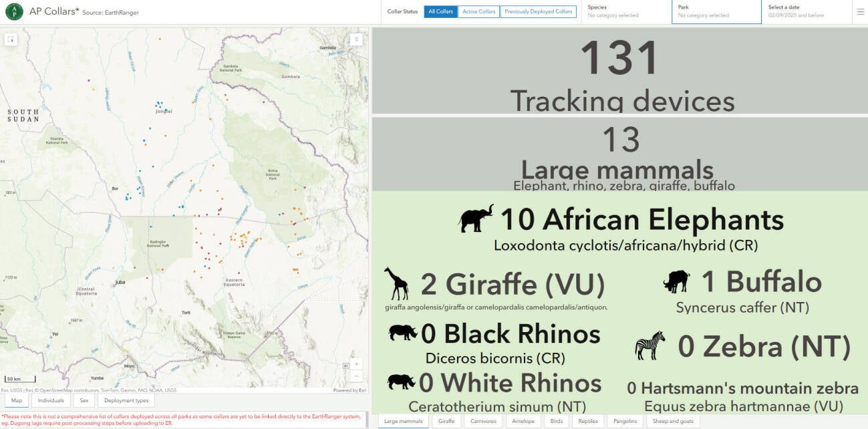
Task: Show the Pangolins tab
Action: tap(626, 421)
